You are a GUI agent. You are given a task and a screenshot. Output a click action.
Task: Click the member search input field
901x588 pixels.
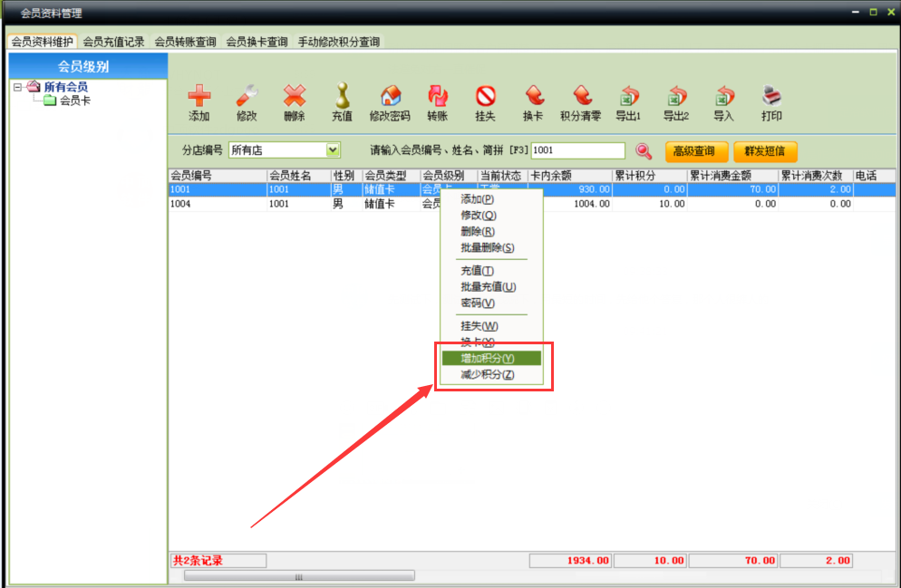point(577,150)
